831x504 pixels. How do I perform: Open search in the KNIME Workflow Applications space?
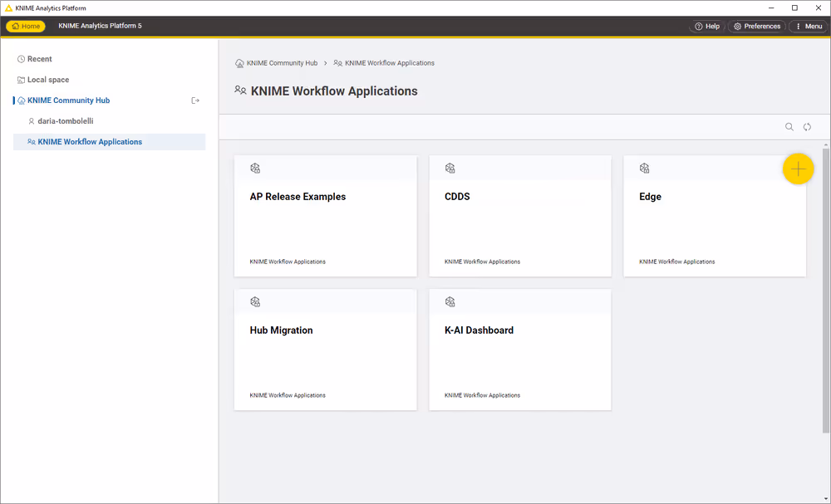click(789, 126)
